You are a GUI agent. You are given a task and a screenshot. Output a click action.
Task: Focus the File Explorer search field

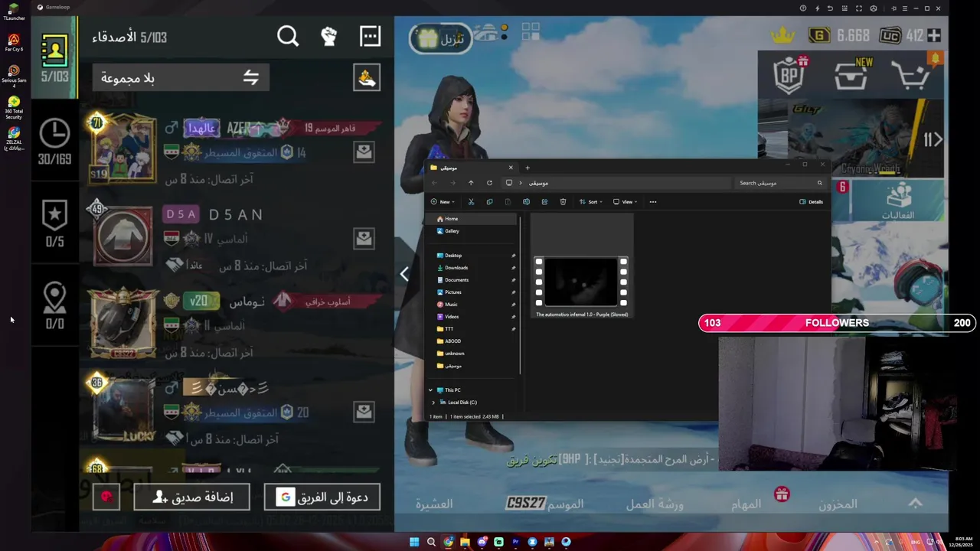781,183
